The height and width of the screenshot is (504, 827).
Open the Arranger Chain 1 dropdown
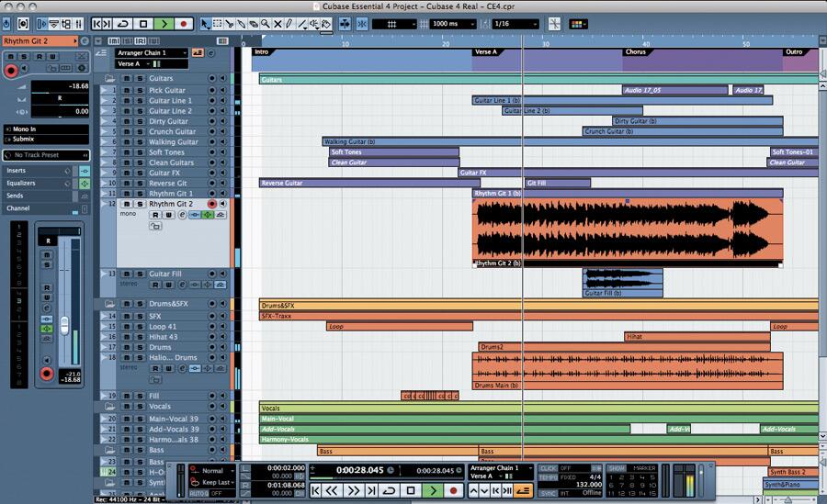coord(152,52)
